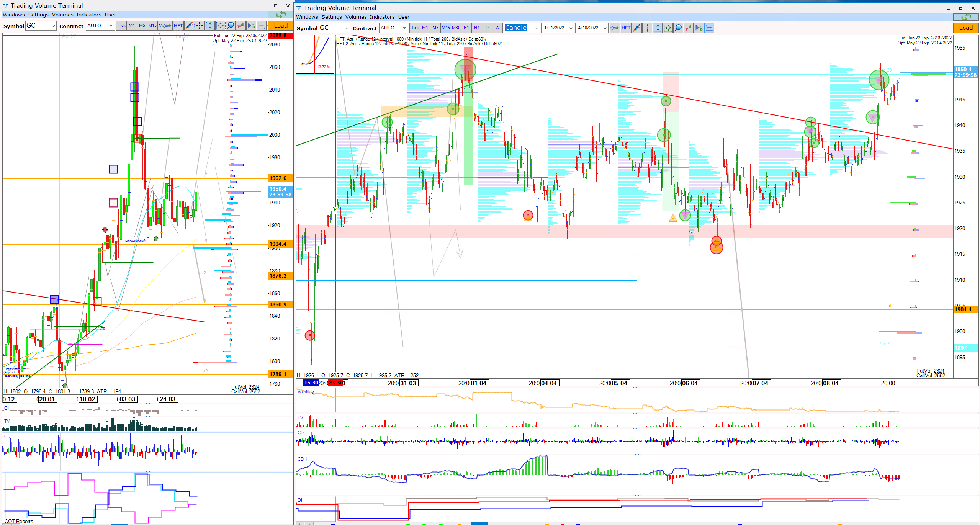Click the fit-to-screen icon in right window
The width and height of the screenshot is (980, 525).
[x=668, y=28]
